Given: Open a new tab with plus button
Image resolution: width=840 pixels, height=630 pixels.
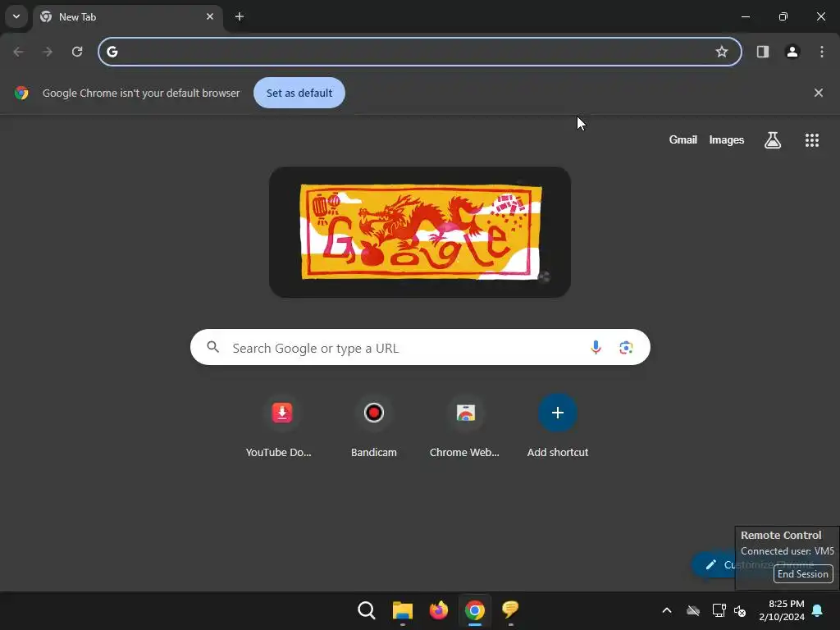Looking at the screenshot, I should pos(240,16).
